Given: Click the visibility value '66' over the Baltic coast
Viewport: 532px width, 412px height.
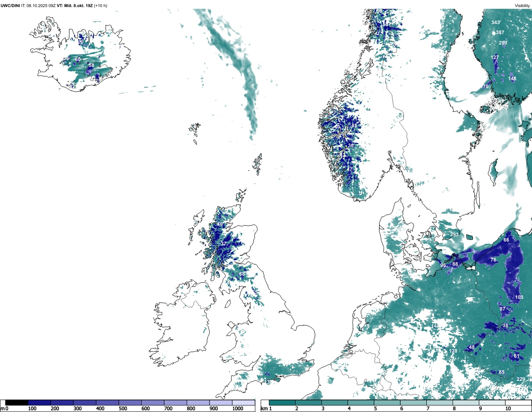Looking at the screenshot, I should pos(506,240).
